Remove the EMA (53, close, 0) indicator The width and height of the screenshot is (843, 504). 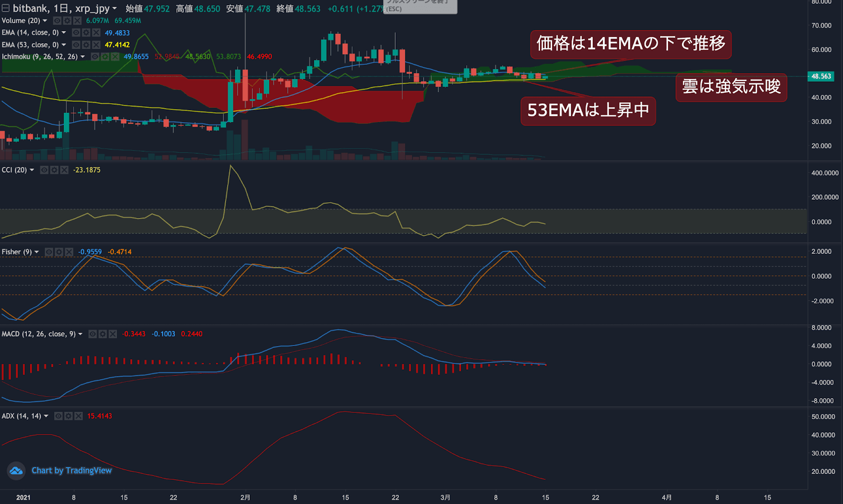[x=96, y=45]
